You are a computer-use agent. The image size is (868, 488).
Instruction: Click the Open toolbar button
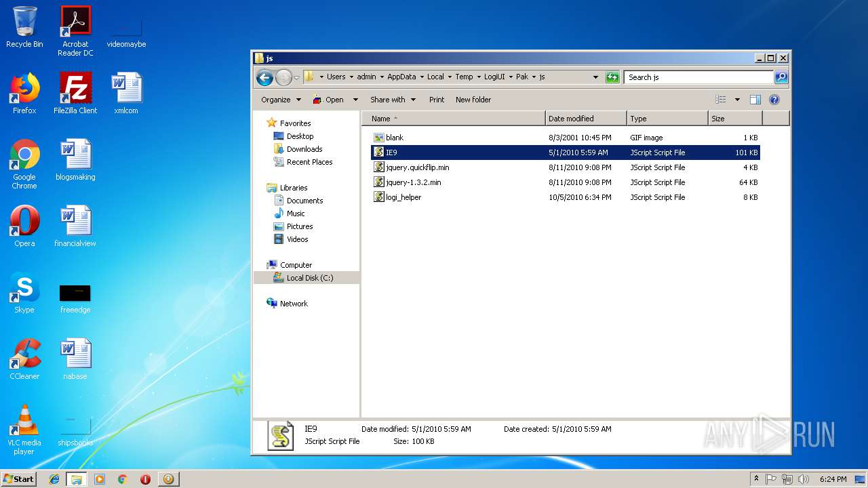[x=329, y=100]
